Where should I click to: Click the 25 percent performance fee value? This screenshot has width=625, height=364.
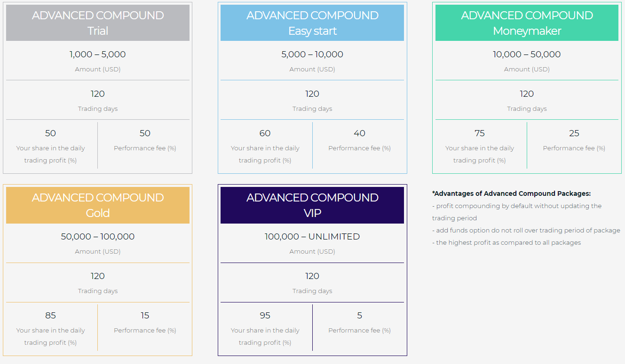(574, 133)
